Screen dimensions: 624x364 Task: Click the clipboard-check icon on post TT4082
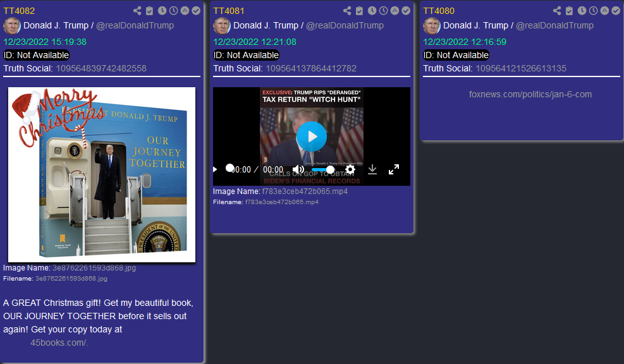point(149,11)
